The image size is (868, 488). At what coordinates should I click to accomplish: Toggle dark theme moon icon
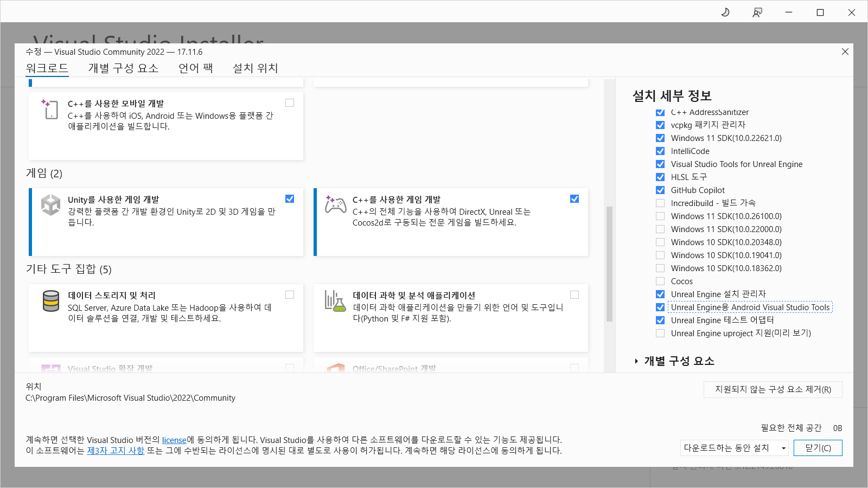[725, 12]
